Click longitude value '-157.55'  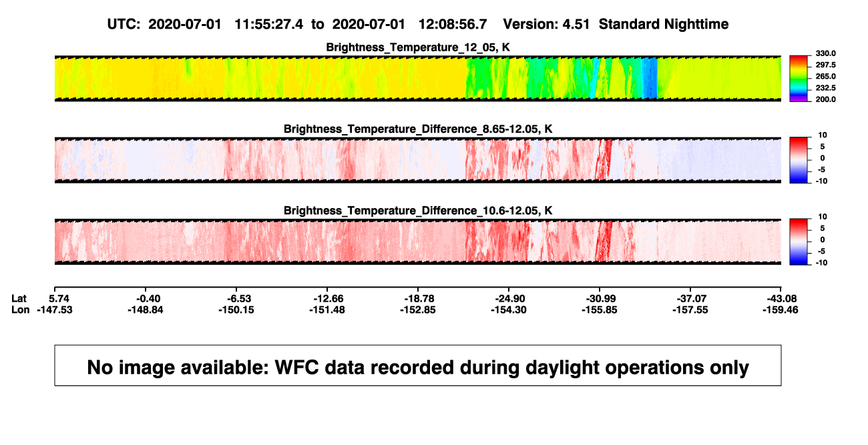click(690, 310)
